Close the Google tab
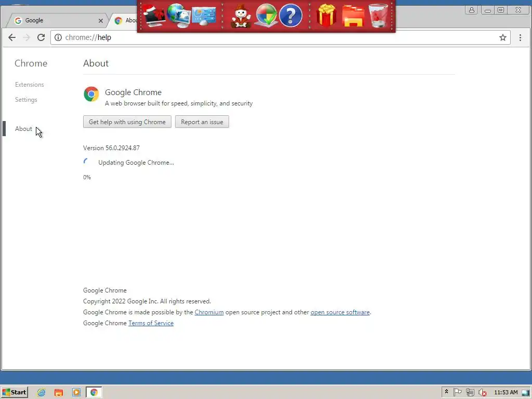 pyautogui.click(x=100, y=21)
